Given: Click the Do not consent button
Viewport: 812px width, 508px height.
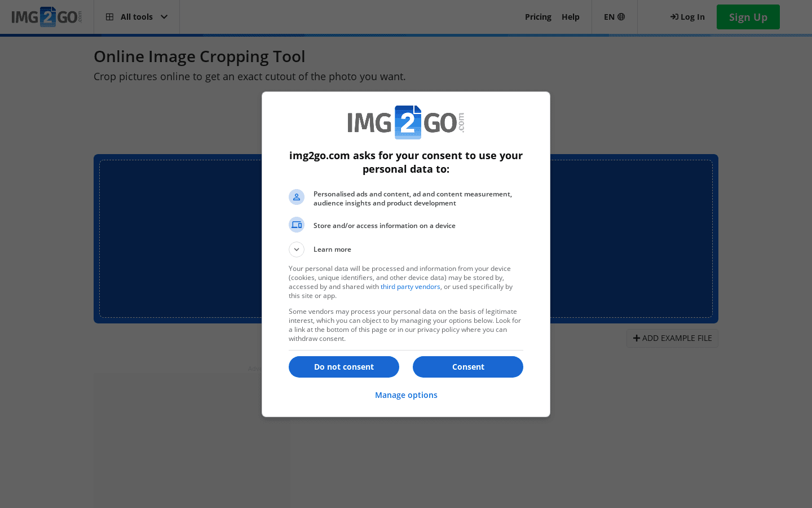Looking at the screenshot, I should [343, 366].
